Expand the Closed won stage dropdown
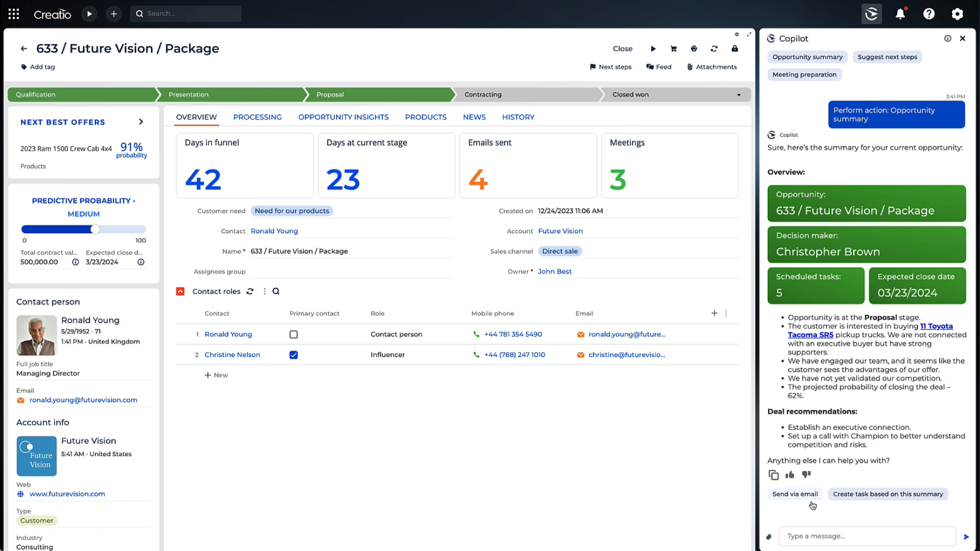 (x=739, y=95)
